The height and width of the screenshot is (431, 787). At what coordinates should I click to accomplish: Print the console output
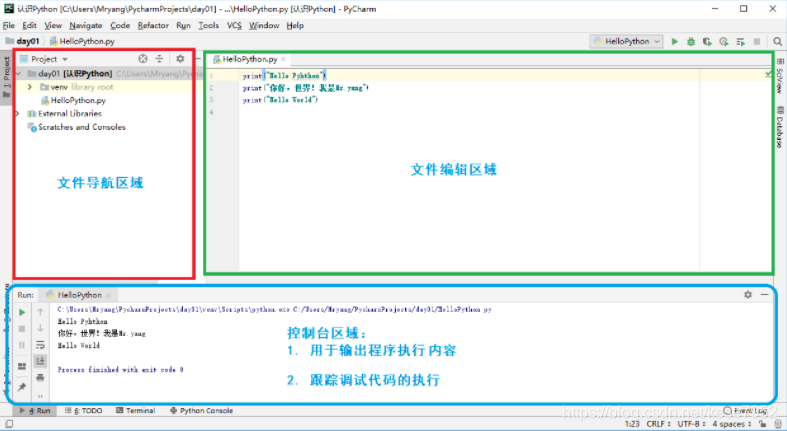pos(40,377)
